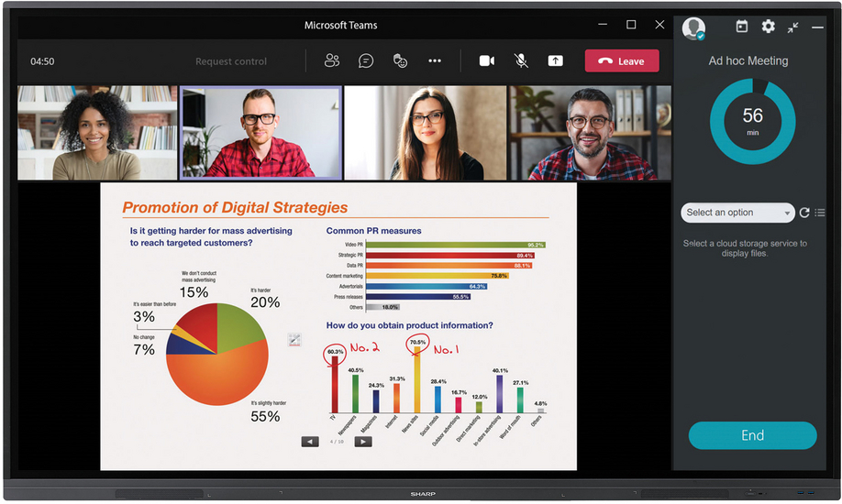The width and height of the screenshot is (842, 504).
Task: Open the More actions ellipsis menu
Action: pos(435,61)
